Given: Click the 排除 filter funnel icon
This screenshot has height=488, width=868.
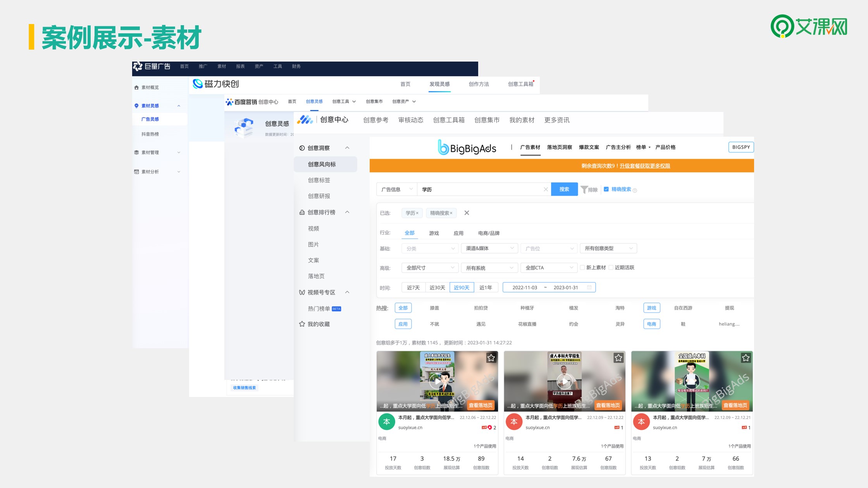Looking at the screenshot, I should click(x=584, y=189).
